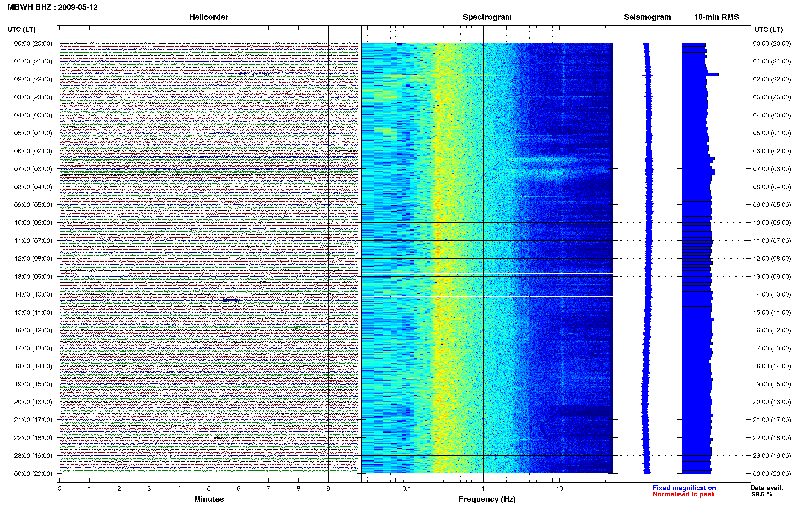Click left time label '14:00 (10:00)'
812x508 pixels.
[33, 294]
